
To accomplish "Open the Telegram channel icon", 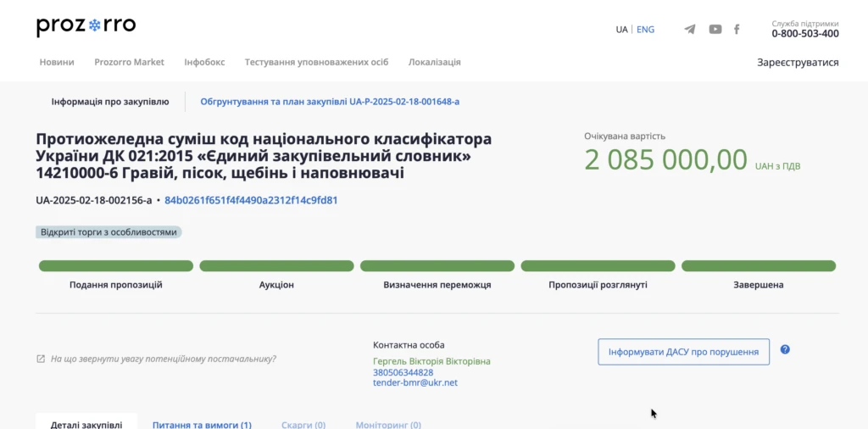I will tap(690, 30).
